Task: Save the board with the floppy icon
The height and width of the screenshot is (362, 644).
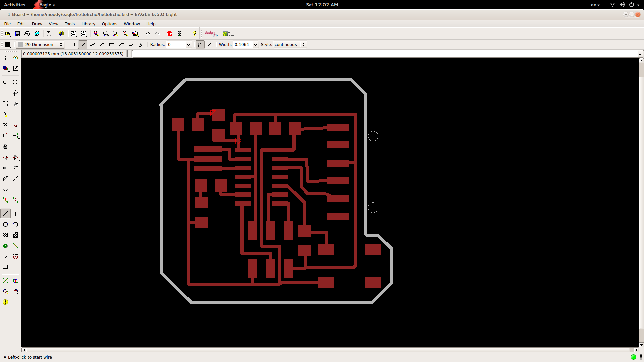Action: click(17, 34)
